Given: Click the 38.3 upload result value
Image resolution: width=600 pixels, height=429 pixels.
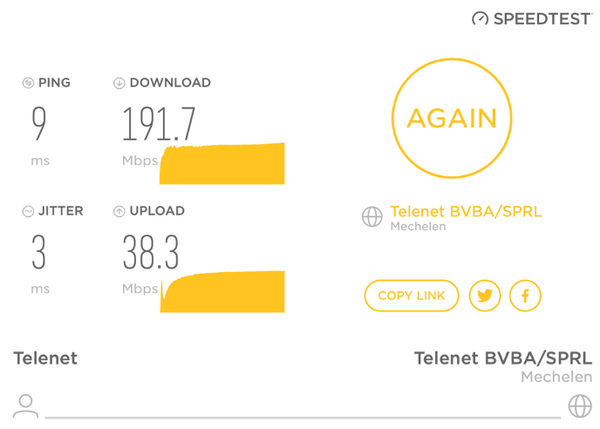Looking at the screenshot, I should (x=150, y=252).
